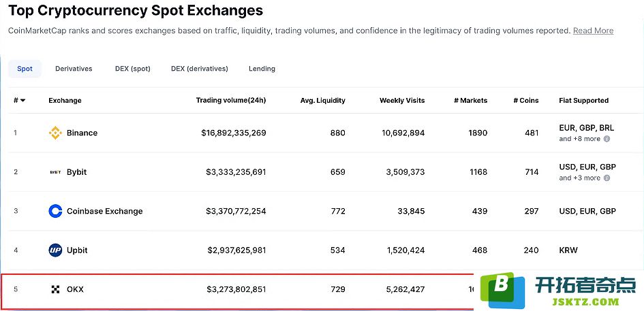644x311 pixels.
Task: Show info icon beside Binance's +8 more
Action: (x=607, y=139)
